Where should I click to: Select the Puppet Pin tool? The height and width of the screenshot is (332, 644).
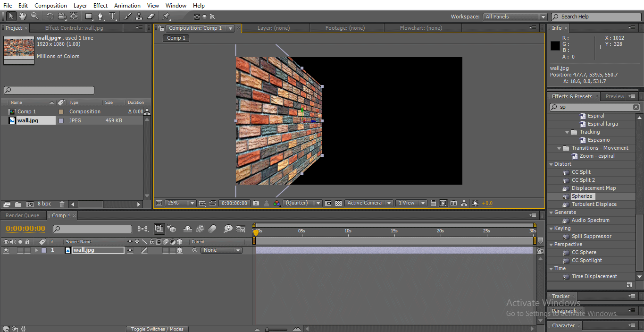(x=167, y=17)
